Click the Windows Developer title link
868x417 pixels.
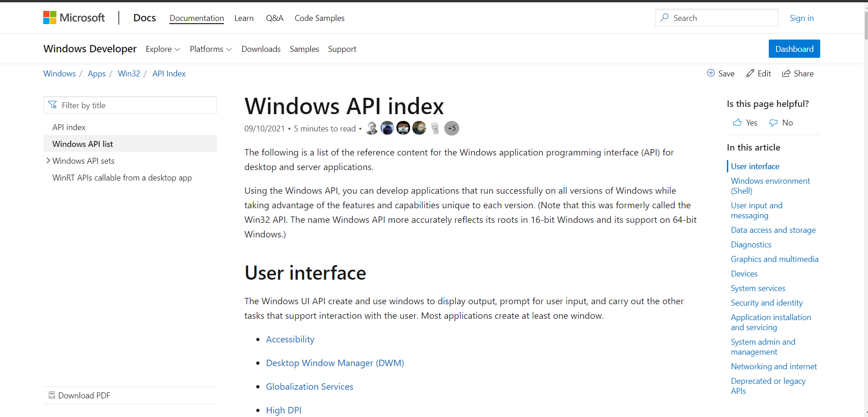click(x=90, y=49)
